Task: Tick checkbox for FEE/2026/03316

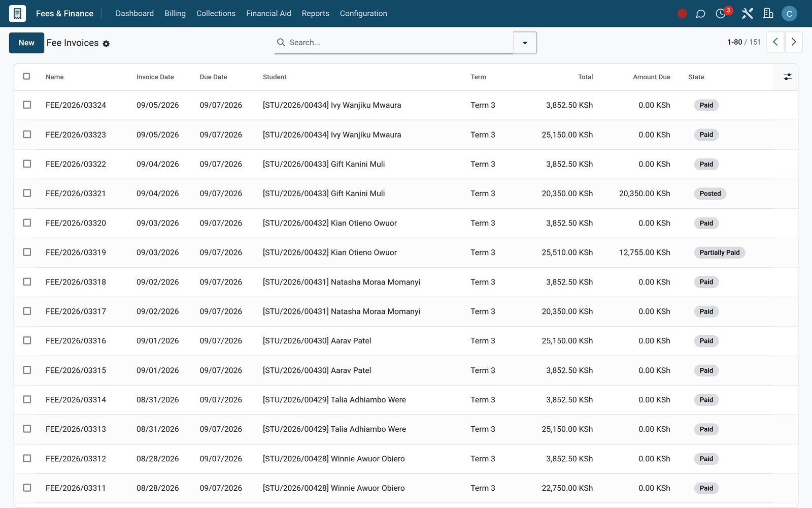Action: pyautogui.click(x=27, y=340)
